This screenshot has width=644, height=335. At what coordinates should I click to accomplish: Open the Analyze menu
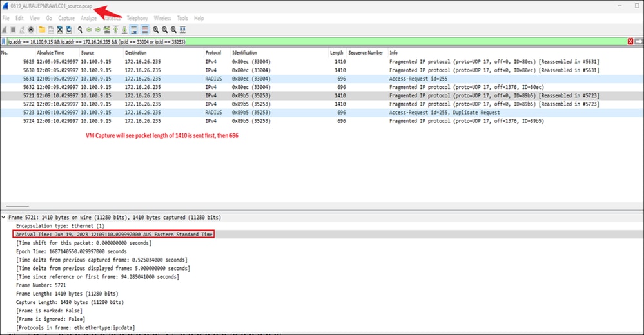point(88,18)
